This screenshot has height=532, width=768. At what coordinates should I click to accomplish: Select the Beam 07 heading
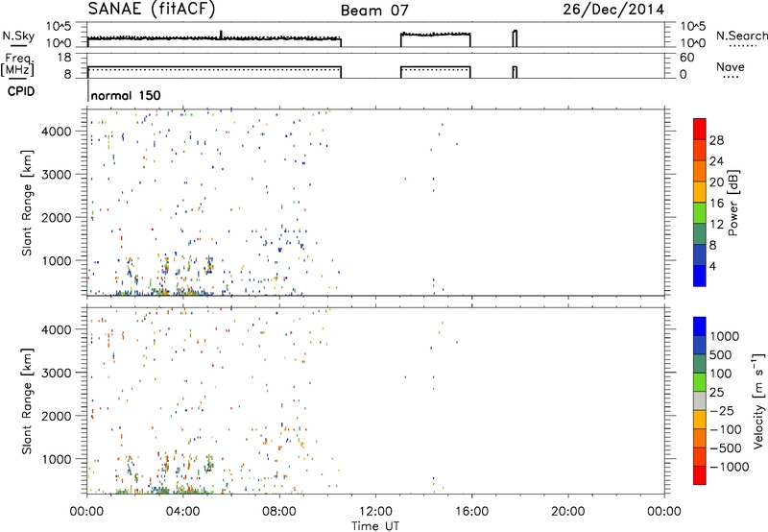(374, 11)
